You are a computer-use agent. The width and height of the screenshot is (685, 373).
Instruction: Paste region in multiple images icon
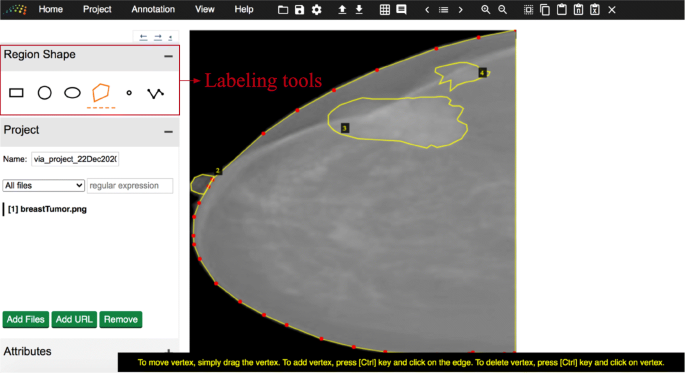[x=578, y=10]
